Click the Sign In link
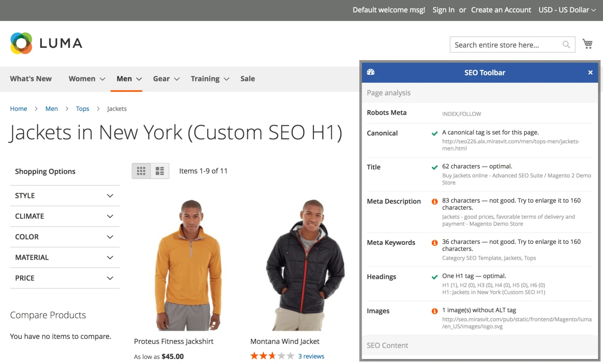603x364 pixels. tap(443, 10)
